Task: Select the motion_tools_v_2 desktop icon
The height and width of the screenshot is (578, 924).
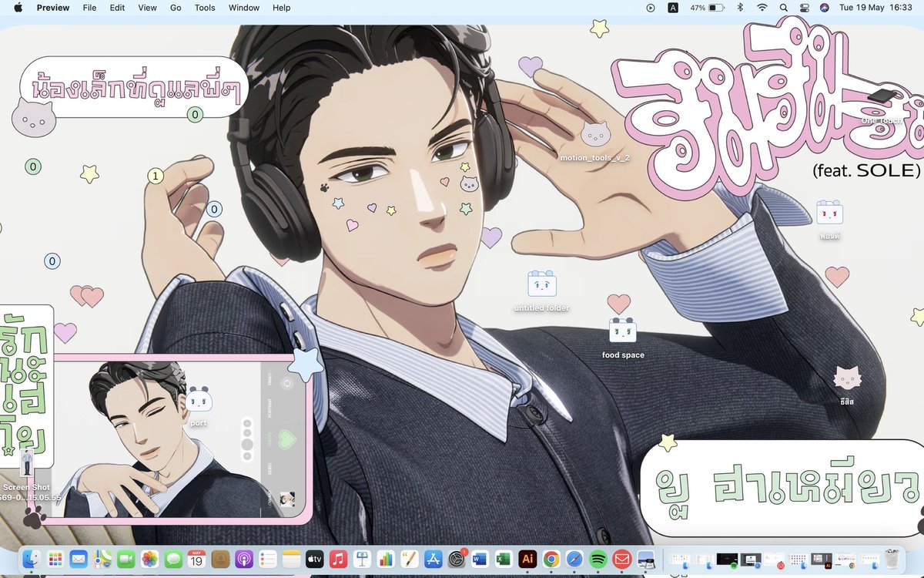Action: tap(595, 142)
